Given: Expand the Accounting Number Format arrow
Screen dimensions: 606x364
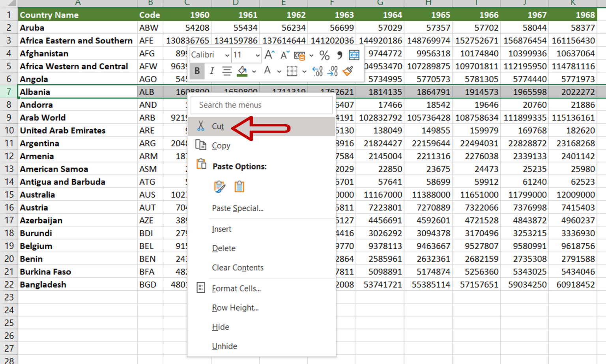Looking at the screenshot, I should point(311,56).
